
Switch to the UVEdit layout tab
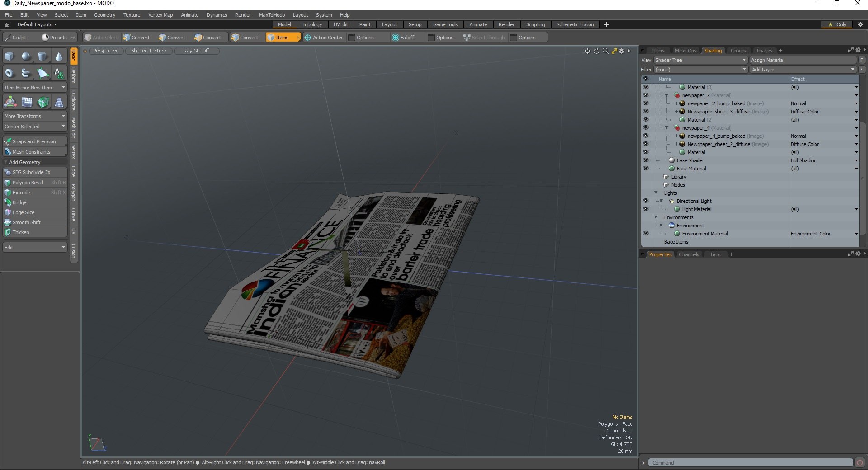tap(340, 24)
